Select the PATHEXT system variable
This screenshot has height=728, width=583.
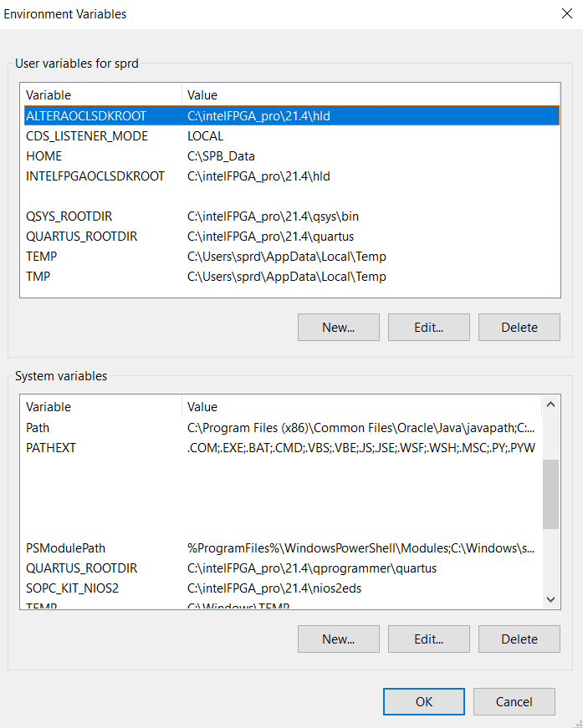point(51,448)
